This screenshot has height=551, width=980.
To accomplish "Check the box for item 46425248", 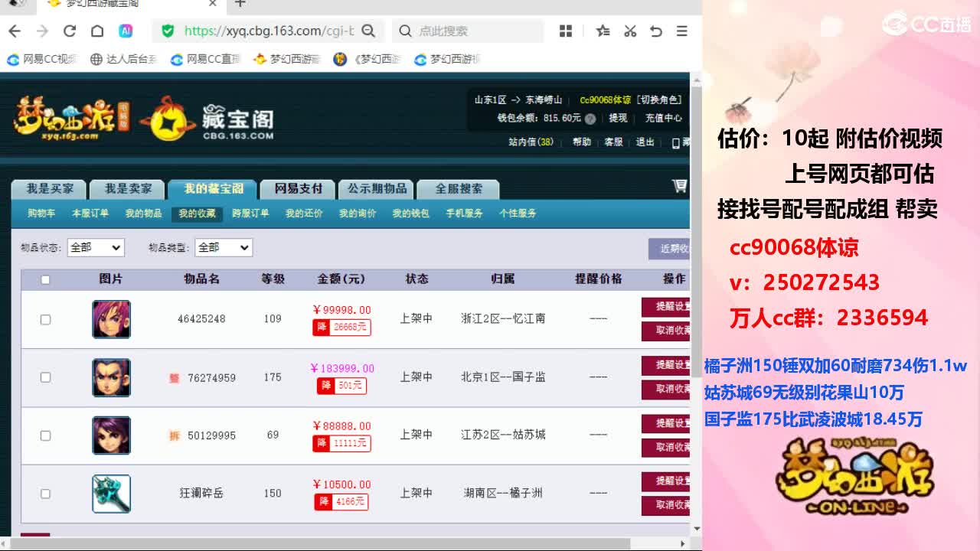I will (45, 319).
